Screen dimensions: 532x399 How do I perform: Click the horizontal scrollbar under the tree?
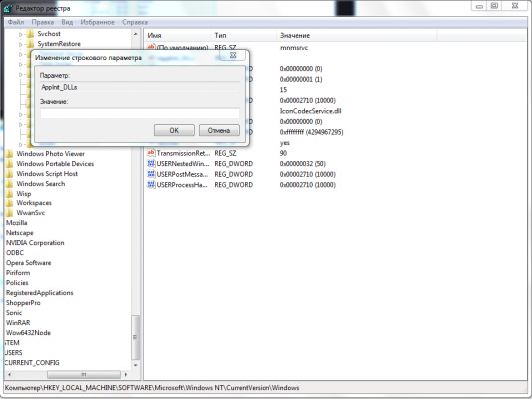[68, 375]
